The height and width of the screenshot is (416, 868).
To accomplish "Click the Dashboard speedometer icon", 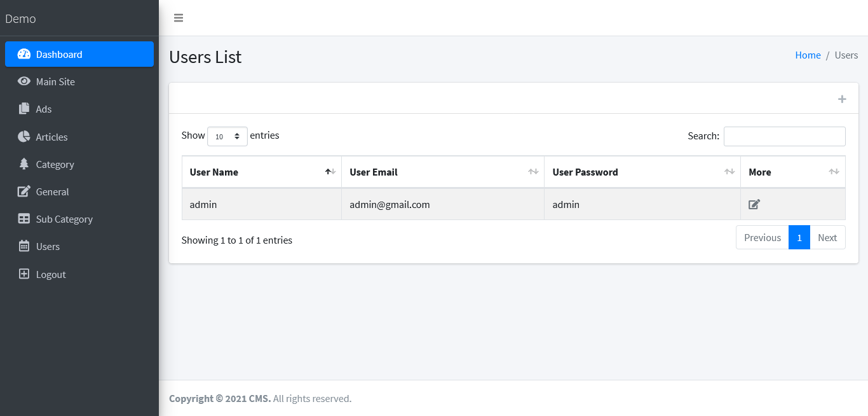I will [24, 54].
